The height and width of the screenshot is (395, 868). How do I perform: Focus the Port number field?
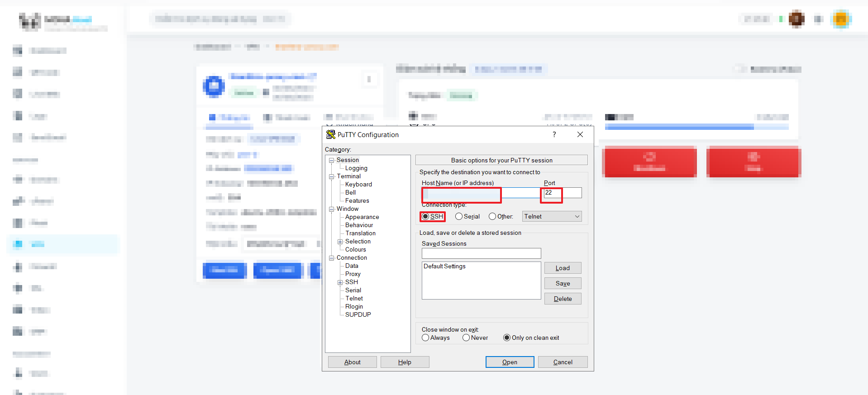tap(563, 193)
